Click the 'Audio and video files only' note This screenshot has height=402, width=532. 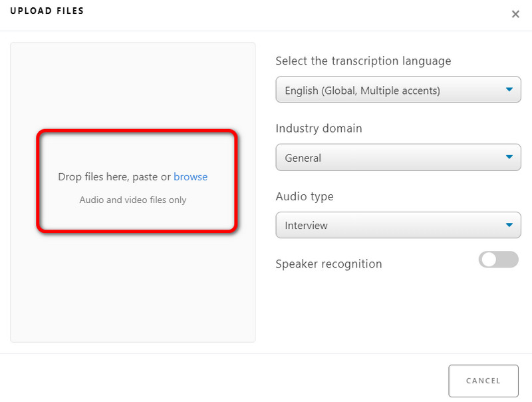pos(133,200)
